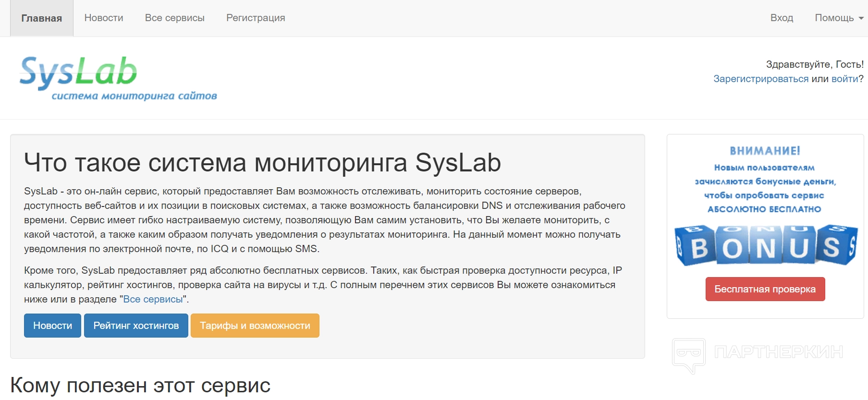Select Регистрация in the navigation bar
The height and width of the screenshot is (400, 868).
point(256,18)
